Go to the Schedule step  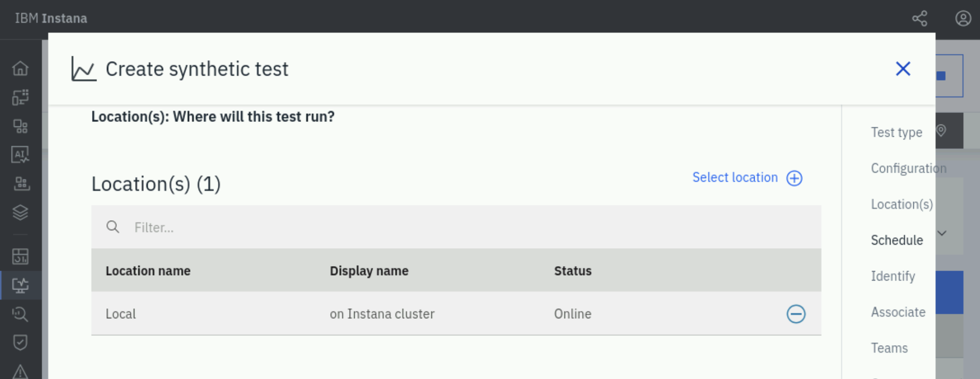(x=896, y=240)
